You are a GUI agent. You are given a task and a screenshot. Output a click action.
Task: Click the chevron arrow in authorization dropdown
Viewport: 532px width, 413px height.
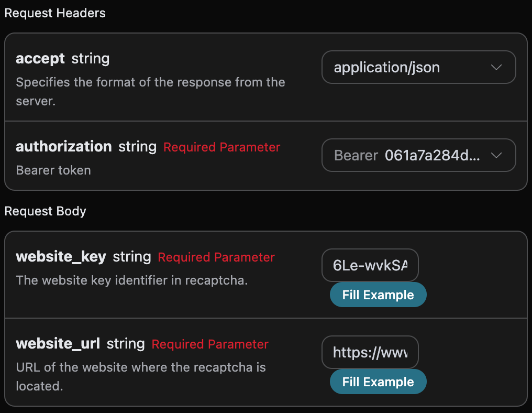tap(496, 155)
